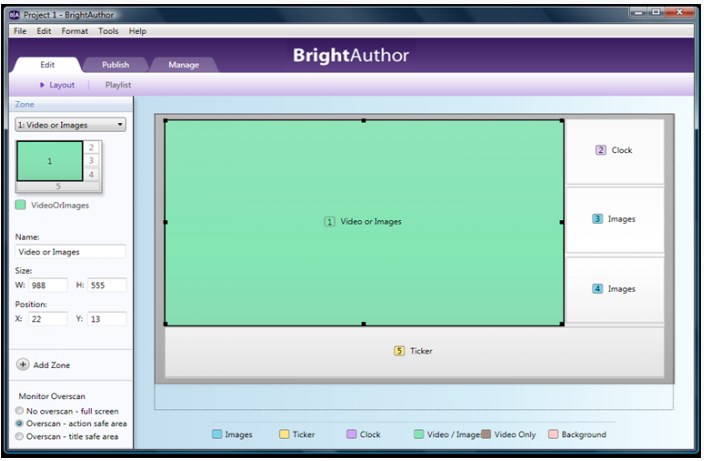The image size is (704, 461).
Task: Select zone 5 in the mini layout preview
Action: (x=58, y=186)
